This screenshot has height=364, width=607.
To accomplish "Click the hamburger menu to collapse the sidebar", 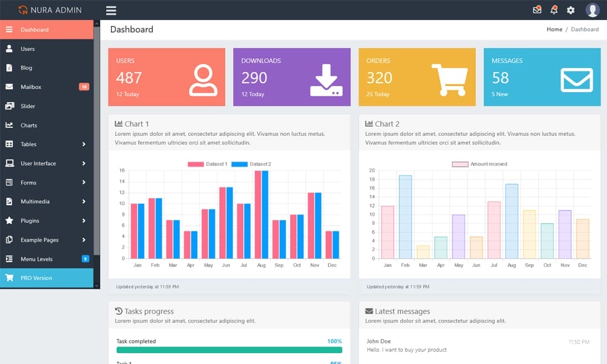I will (x=111, y=10).
